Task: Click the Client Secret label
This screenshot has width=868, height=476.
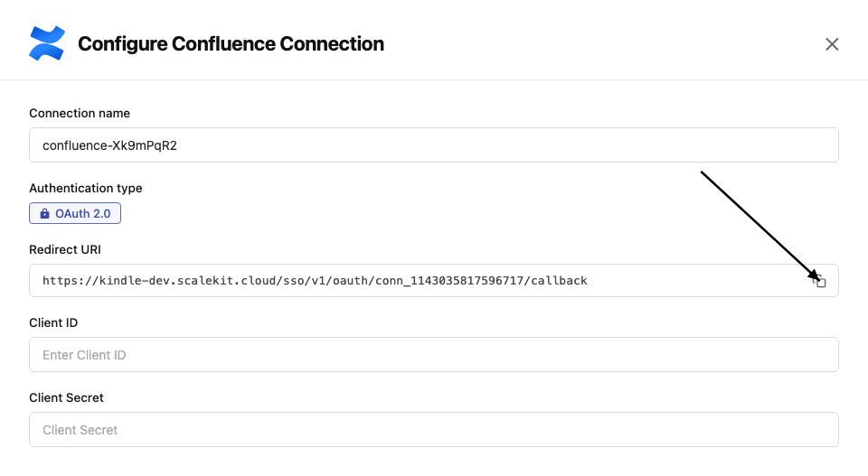Action: tap(66, 397)
